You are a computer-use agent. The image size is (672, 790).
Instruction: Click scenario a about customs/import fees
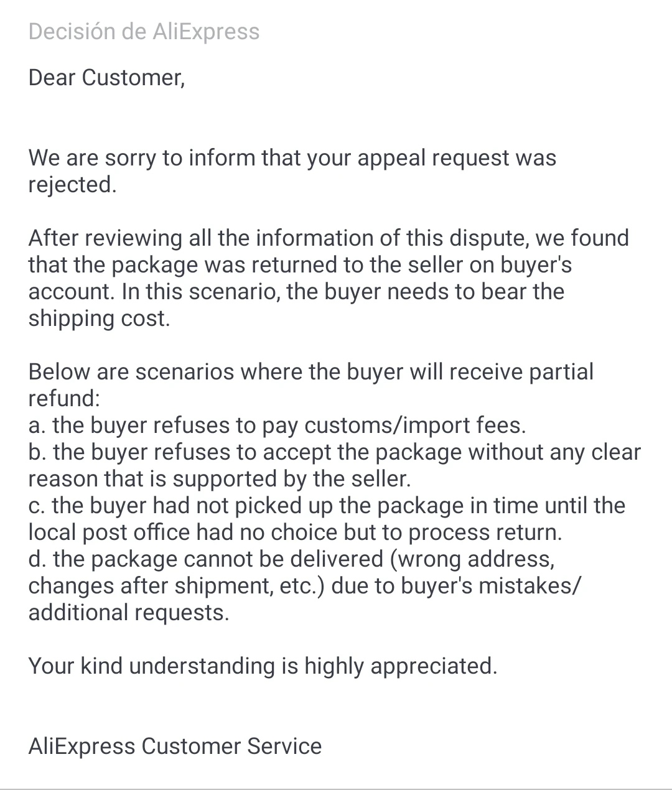[x=277, y=425]
